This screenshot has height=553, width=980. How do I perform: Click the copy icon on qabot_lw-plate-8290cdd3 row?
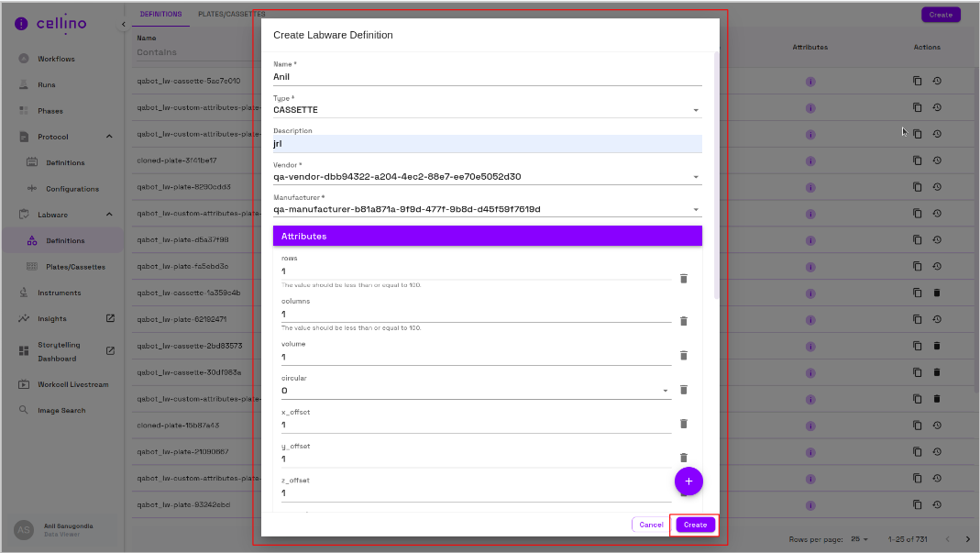(x=916, y=186)
